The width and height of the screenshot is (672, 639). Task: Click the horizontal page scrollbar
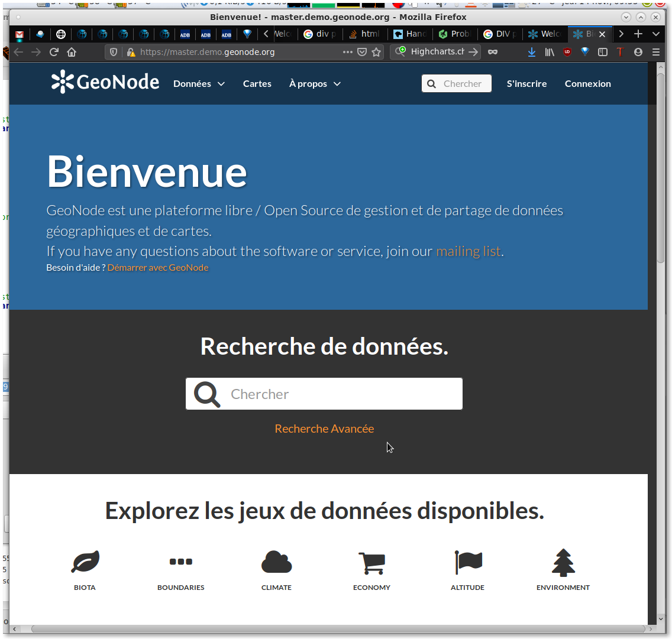[x=338, y=629]
